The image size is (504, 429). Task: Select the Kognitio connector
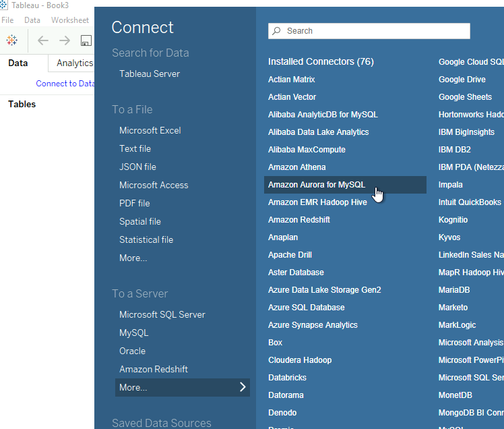point(453,220)
